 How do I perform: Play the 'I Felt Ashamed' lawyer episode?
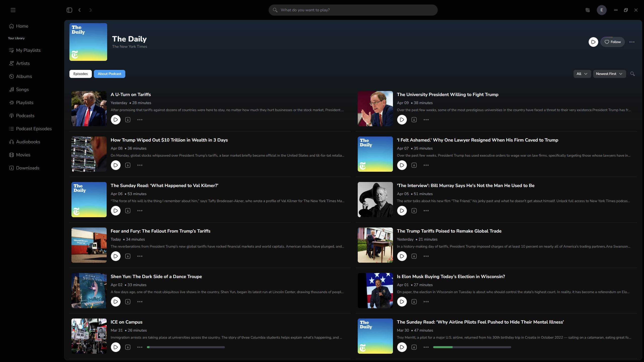[x=402, y=165]
